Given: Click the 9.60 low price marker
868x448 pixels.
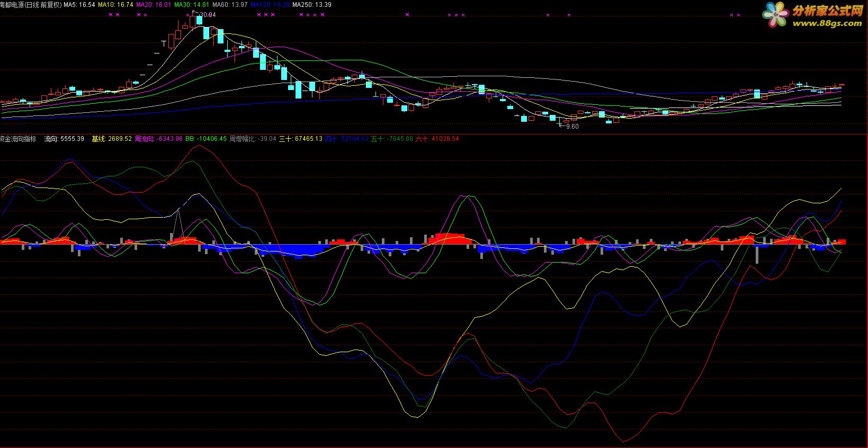Looking at the screenshot, I should click(x=572, y=127).
